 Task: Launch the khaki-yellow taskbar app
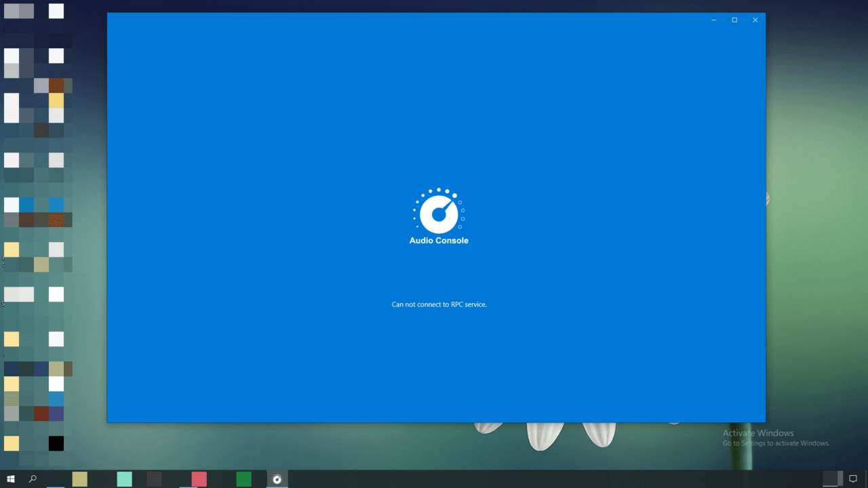tap(80, 479)
